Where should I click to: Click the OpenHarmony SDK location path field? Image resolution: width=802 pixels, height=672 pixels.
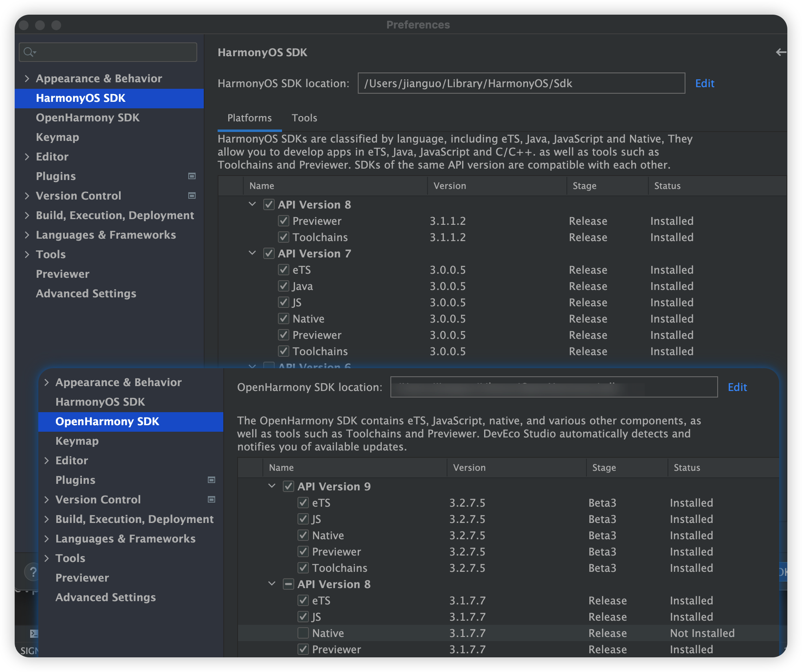coord(554,387)
